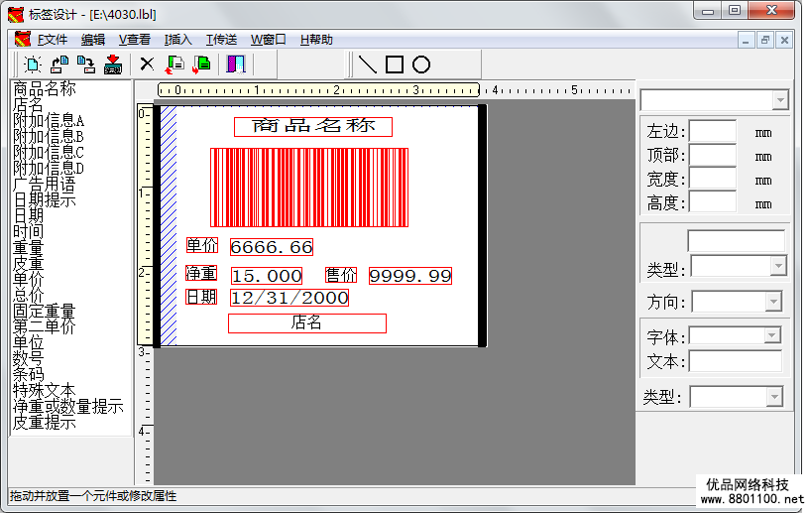
Task: Select 第二单价 in the element list
Action: pyautogui.click(x=45, y=326)
